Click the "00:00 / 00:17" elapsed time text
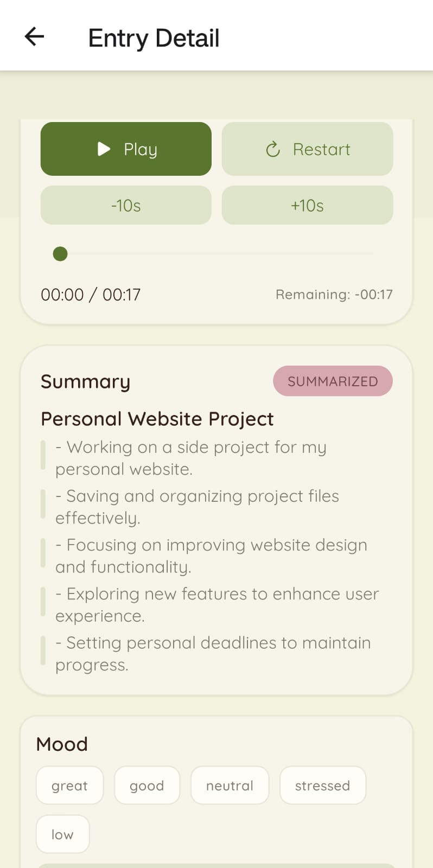Viewport: 433px width, 868px height. [91, 295]
